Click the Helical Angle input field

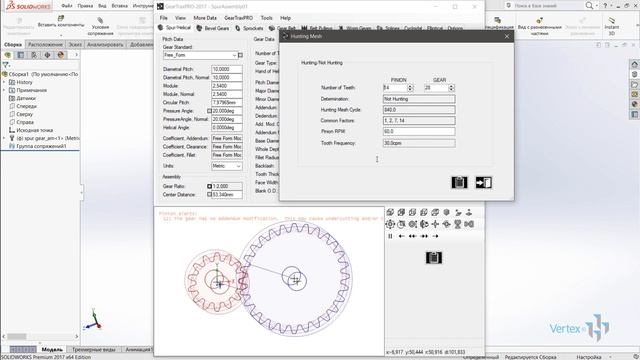[227, 128]
